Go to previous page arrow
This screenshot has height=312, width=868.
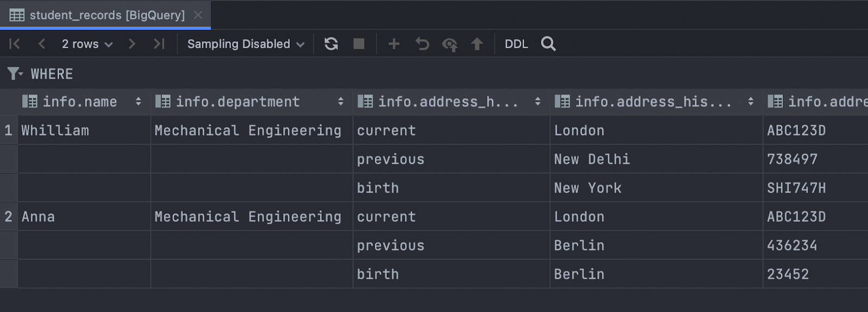click(x=42, y=44)
